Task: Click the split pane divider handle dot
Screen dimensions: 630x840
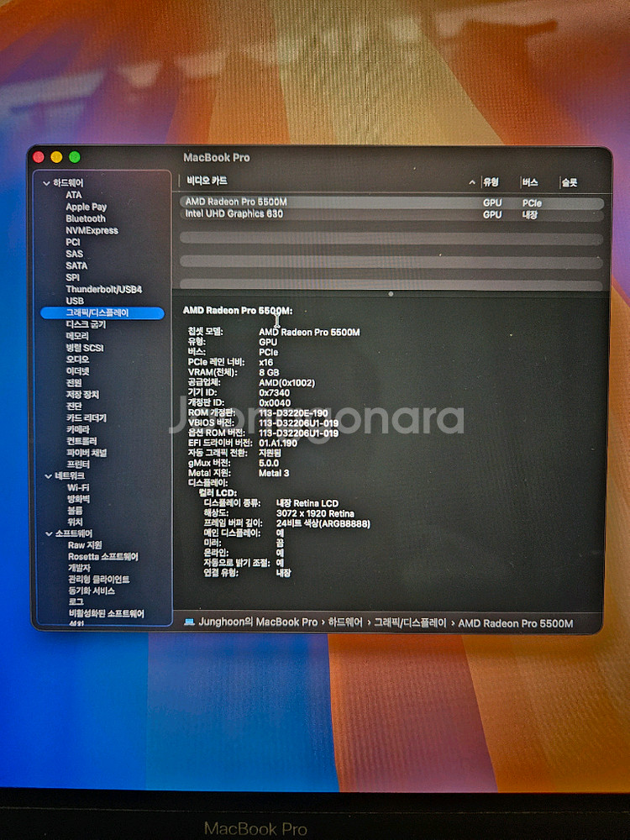Action: click(391, 294)
